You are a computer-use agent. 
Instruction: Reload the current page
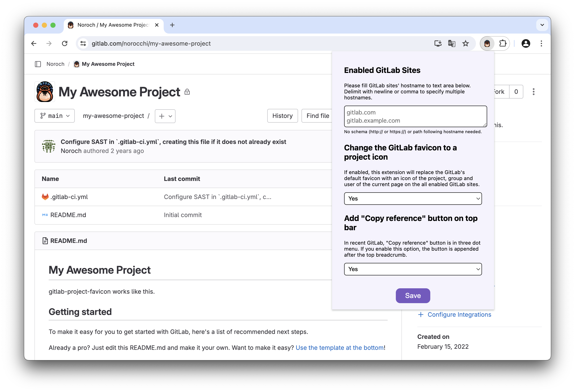(x=65, y=43)
